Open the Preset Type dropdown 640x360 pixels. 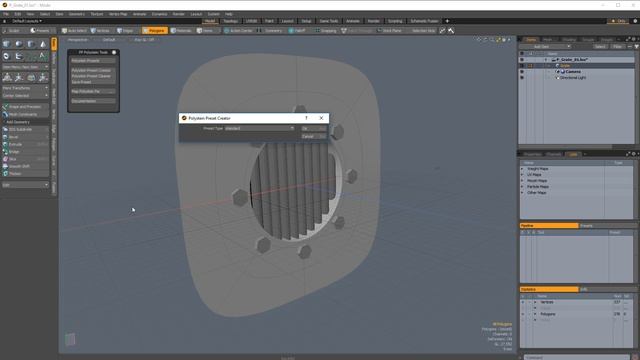(x=260, y=128)
